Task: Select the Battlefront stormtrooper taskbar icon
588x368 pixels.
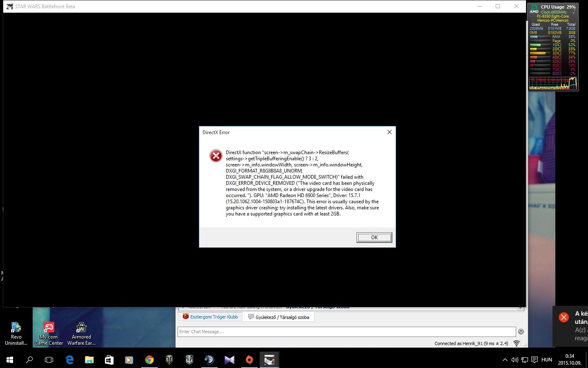Action: pyautogui.click(x=269, y=360)
